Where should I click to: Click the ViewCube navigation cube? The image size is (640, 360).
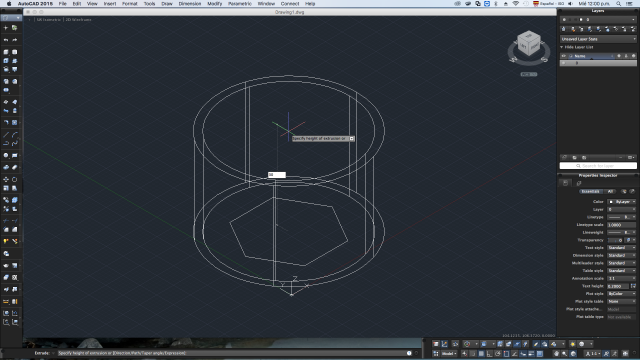(529, 44)
